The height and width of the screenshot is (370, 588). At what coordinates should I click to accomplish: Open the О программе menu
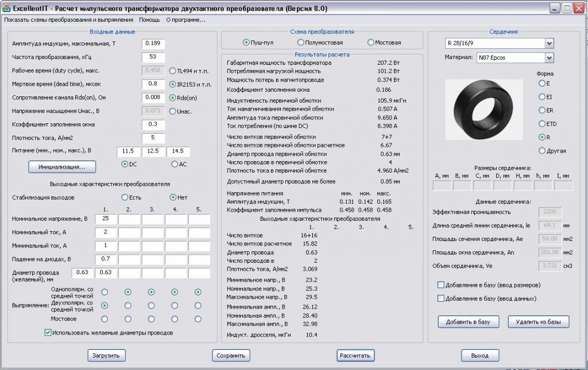(185, 20)
